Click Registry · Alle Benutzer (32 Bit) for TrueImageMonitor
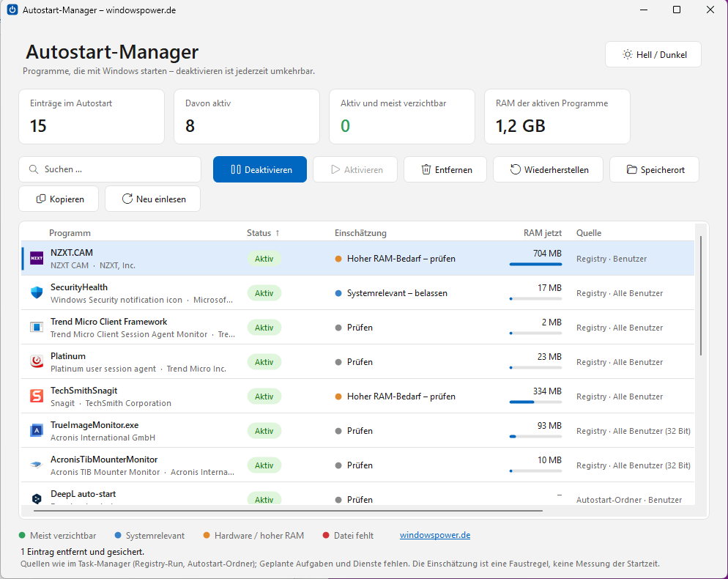Image resolution: width=728 pixels, height=579 pixels. (x=634, y=431)
